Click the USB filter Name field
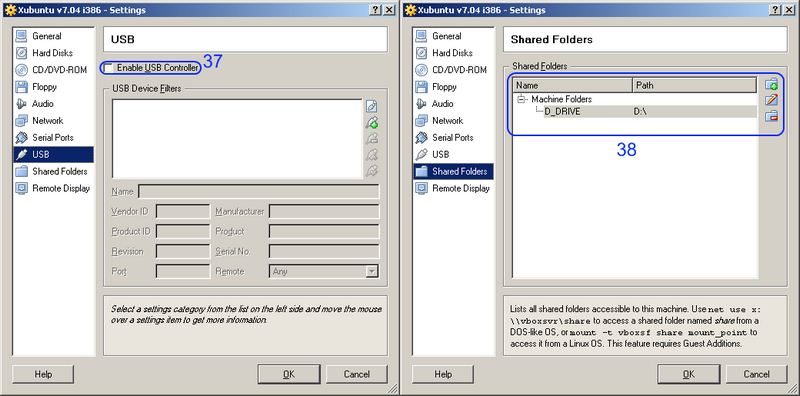This screenshot has height=396, width=800. (259, 192)
